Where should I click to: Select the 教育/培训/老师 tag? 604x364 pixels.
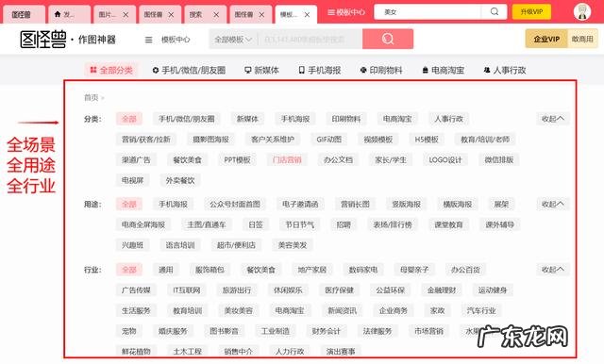pyautogui.click(x=485, y=140)
